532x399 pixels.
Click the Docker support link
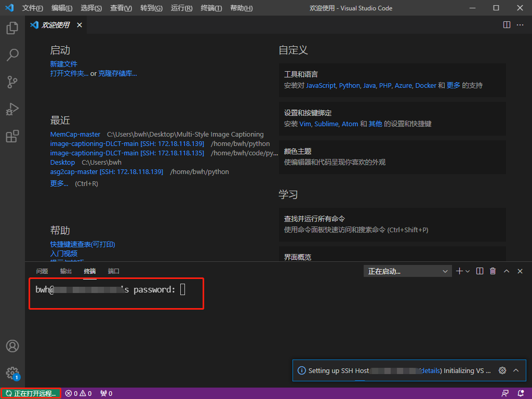point(426,86)
